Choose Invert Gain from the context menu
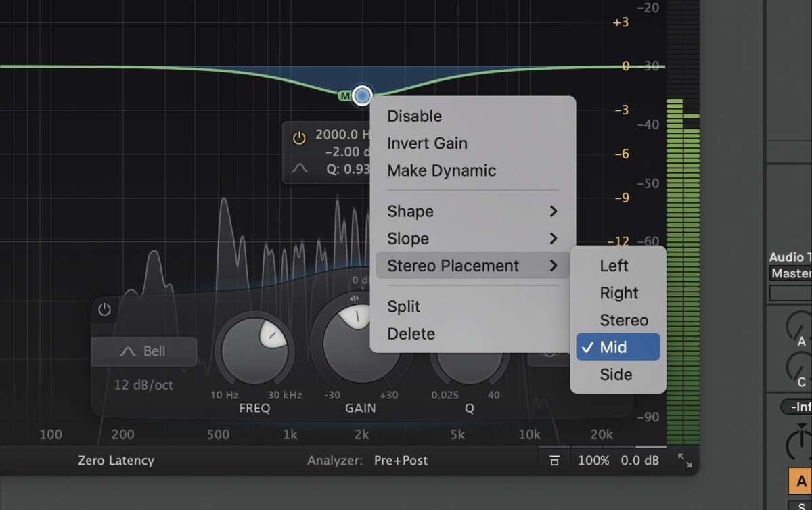812x510 pixels. click(427, 143)
